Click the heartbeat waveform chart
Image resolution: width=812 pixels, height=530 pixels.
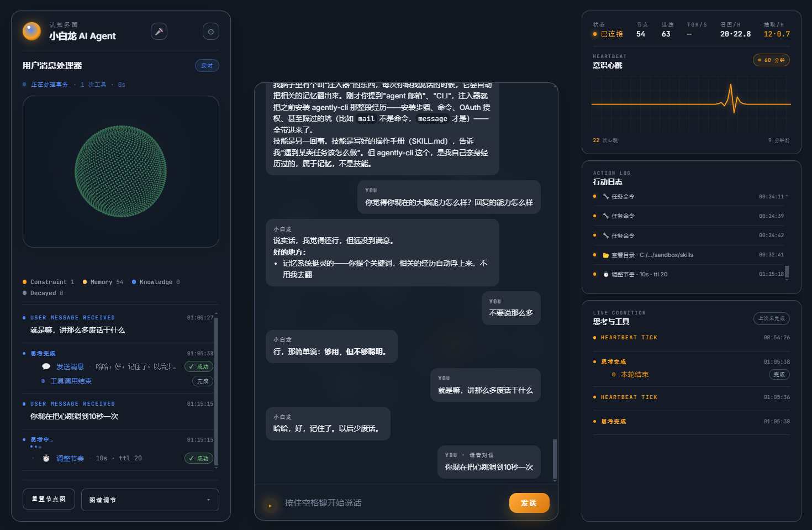pyautogui.click(x=691, y=103)
